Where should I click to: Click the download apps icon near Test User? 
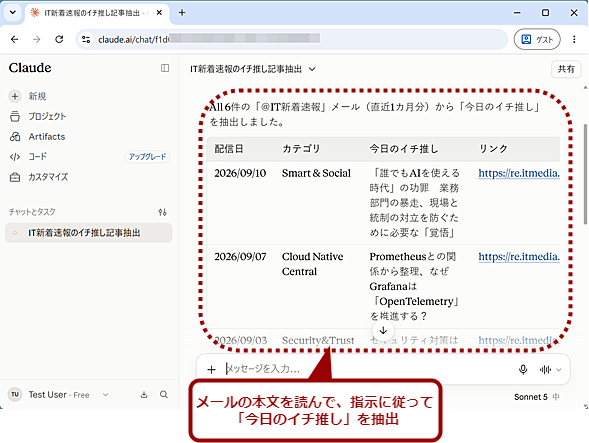pyautogui.click(x=144, y=395)
